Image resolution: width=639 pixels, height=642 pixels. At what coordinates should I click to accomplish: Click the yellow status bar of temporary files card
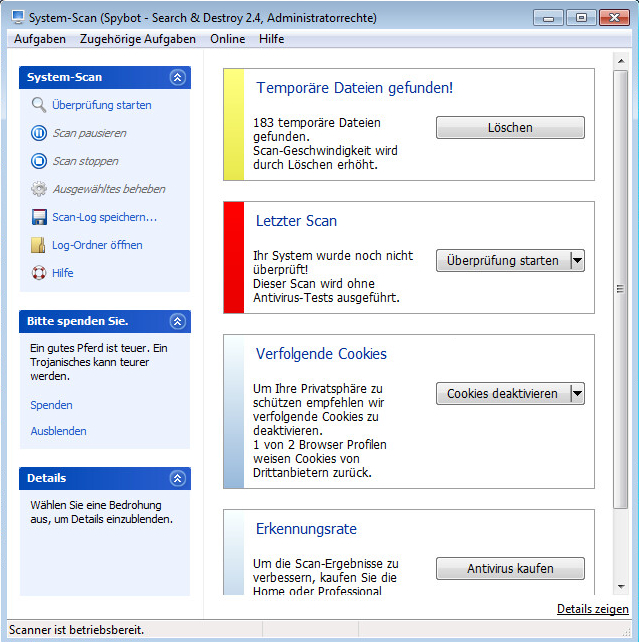tap(234, 124)
